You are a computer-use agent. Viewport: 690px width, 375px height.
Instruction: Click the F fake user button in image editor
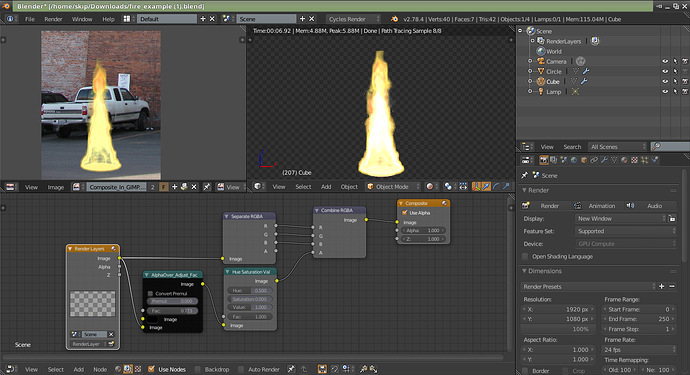pyautogui.click(x=163, y=187)
